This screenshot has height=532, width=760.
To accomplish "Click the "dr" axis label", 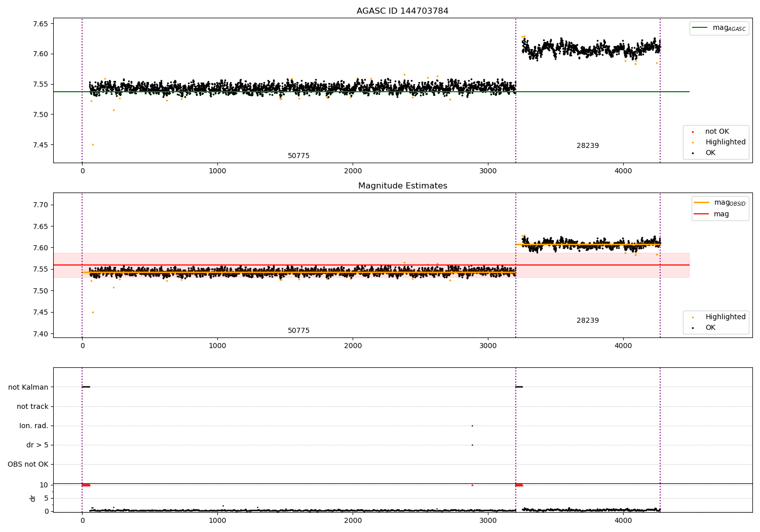I will (x=33, y=498).
